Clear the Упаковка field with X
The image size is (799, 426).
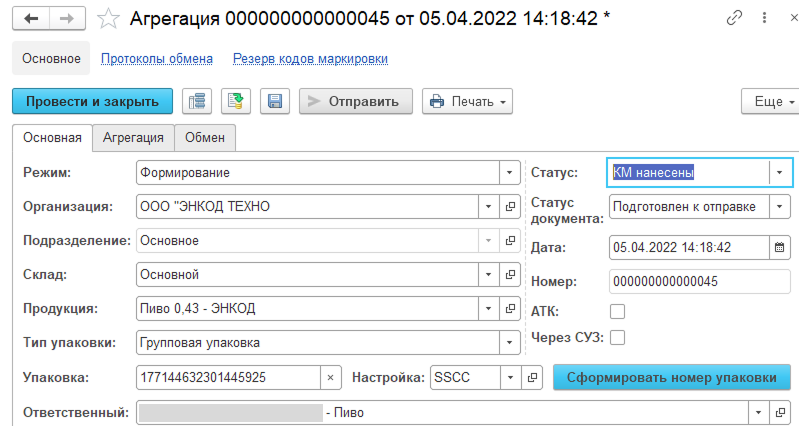331,378
